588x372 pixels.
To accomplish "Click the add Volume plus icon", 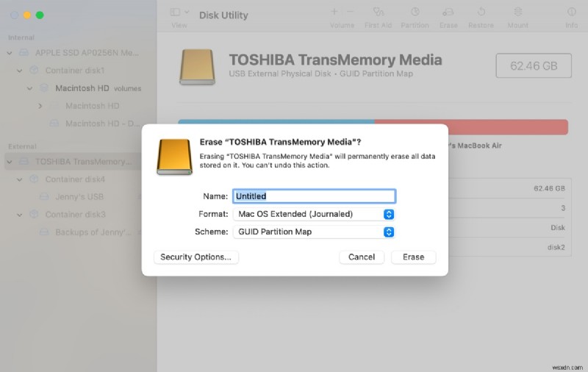I will [334, 12].
